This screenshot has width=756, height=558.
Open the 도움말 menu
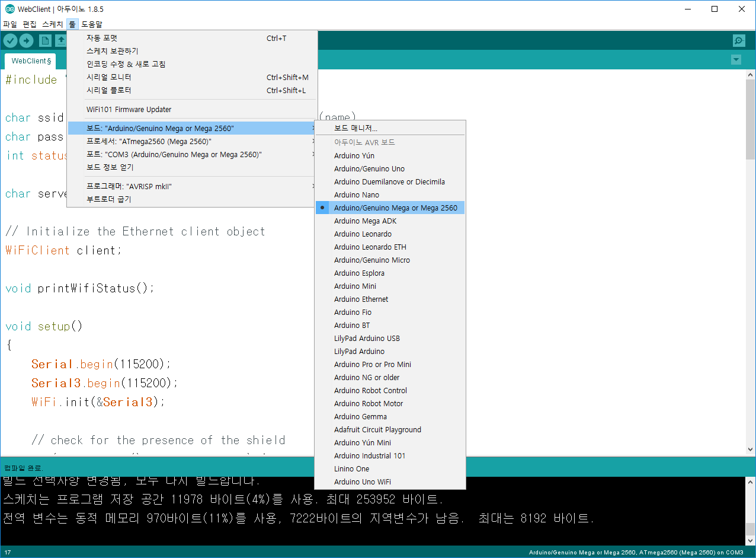(91, 24)
